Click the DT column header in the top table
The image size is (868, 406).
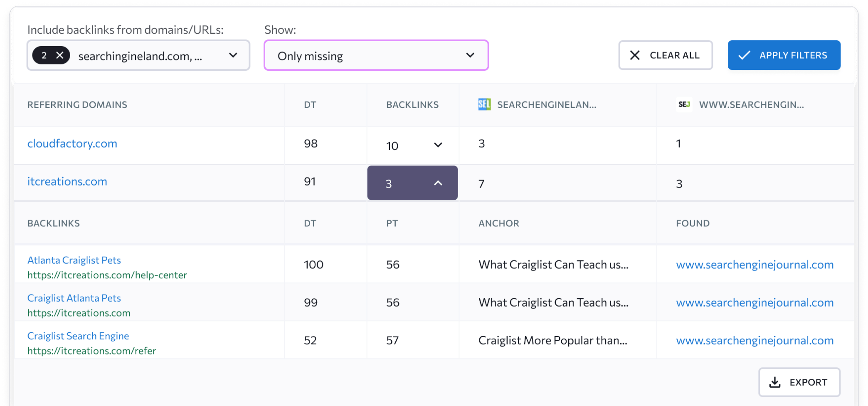click(x=310, y=104)
